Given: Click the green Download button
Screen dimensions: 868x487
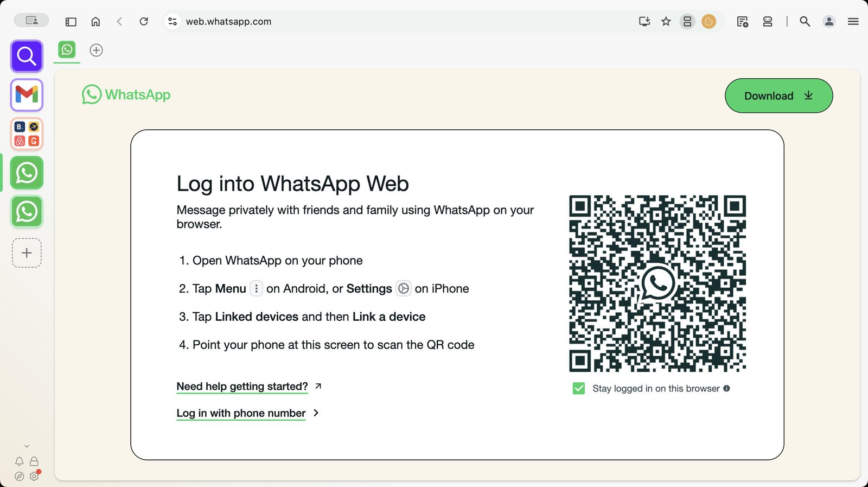Looking at the screenshot, I should click(778, 96).
